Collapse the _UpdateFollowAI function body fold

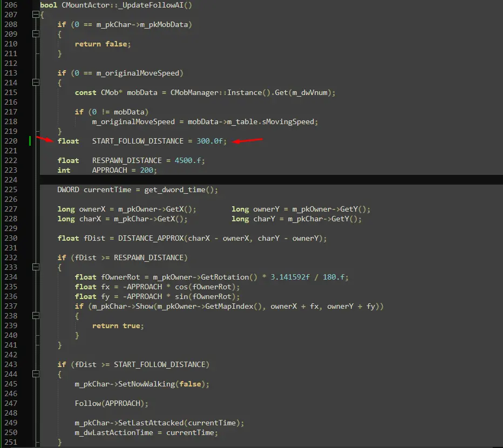tap(35, 15)
